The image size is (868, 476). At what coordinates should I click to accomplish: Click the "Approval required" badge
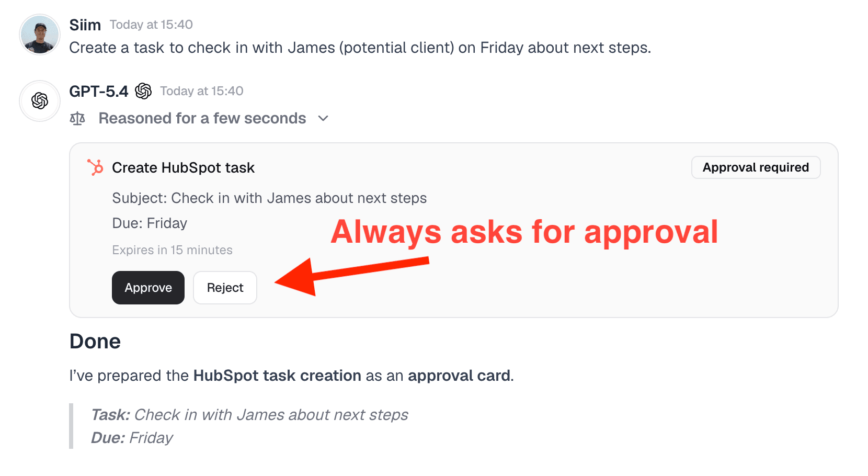click(x=756, y=167)
